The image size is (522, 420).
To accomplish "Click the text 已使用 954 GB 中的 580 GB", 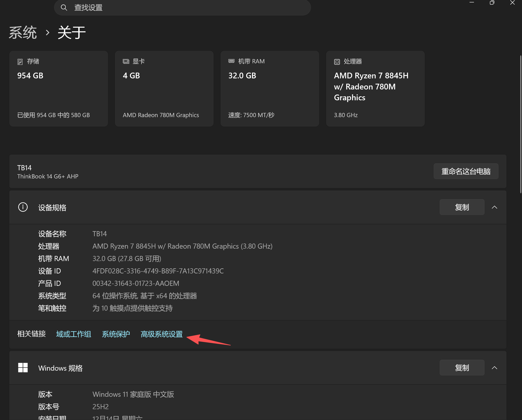I will tap(54, 115).
